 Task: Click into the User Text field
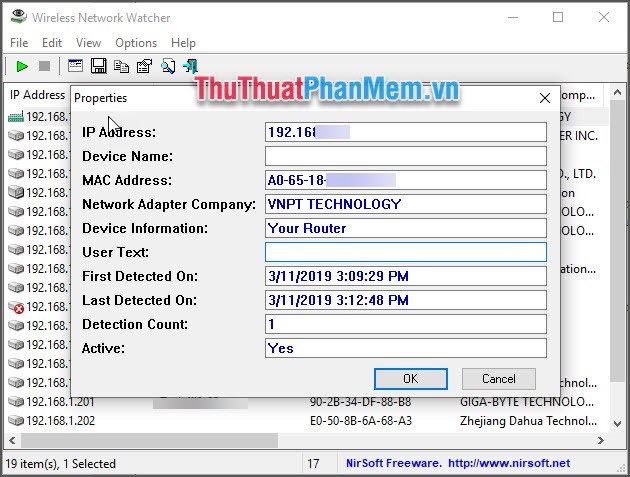point(406,252)
